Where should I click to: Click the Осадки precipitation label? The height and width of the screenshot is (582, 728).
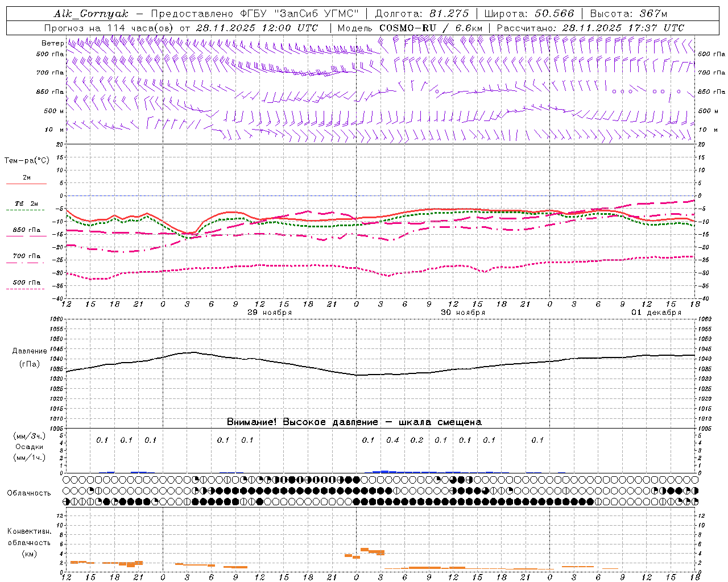pyautogui.click(x=30, y=447)
